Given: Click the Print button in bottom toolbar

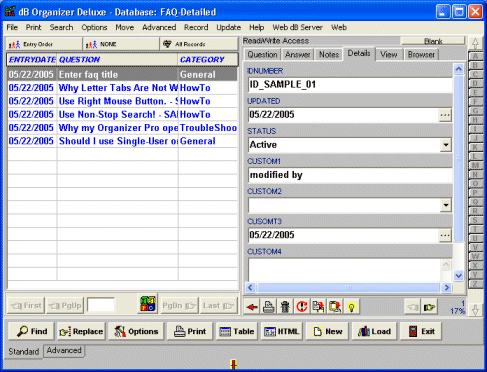Looking at the screenshot, I should [x=189, y=331].
